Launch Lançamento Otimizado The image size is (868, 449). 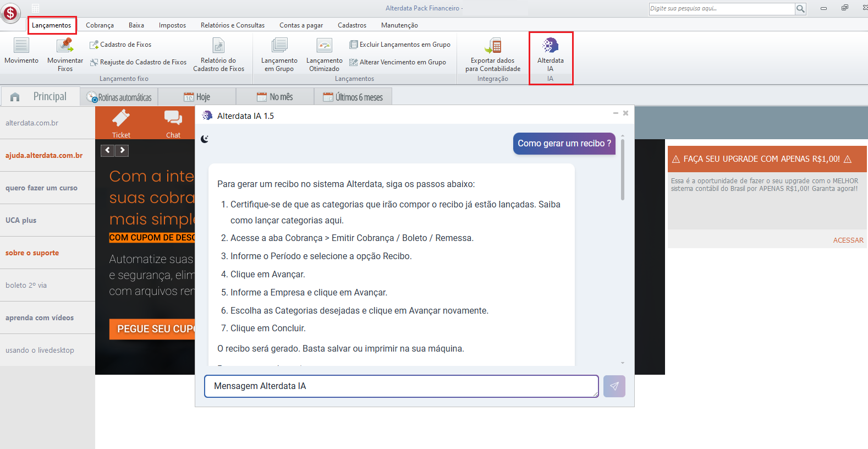[324, 54]
